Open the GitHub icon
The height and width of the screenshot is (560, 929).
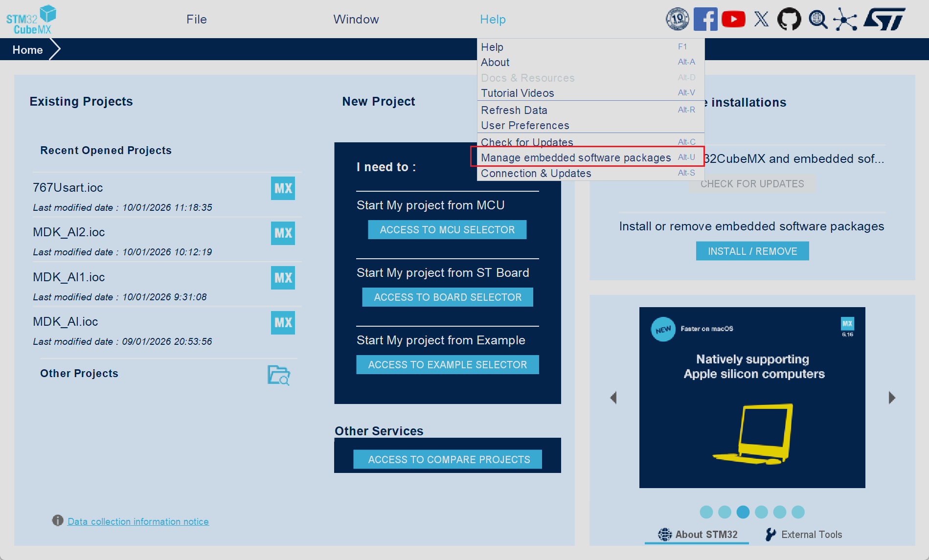click(789, 19)
